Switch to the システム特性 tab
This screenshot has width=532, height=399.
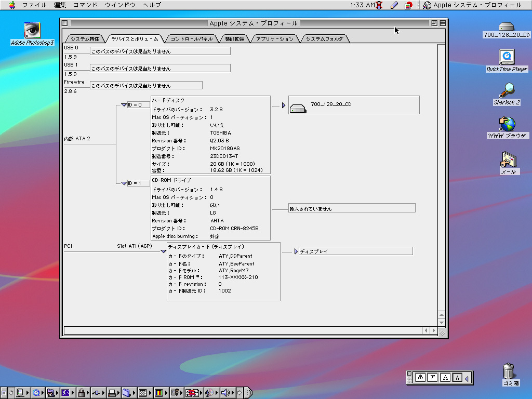click(85, 38)
